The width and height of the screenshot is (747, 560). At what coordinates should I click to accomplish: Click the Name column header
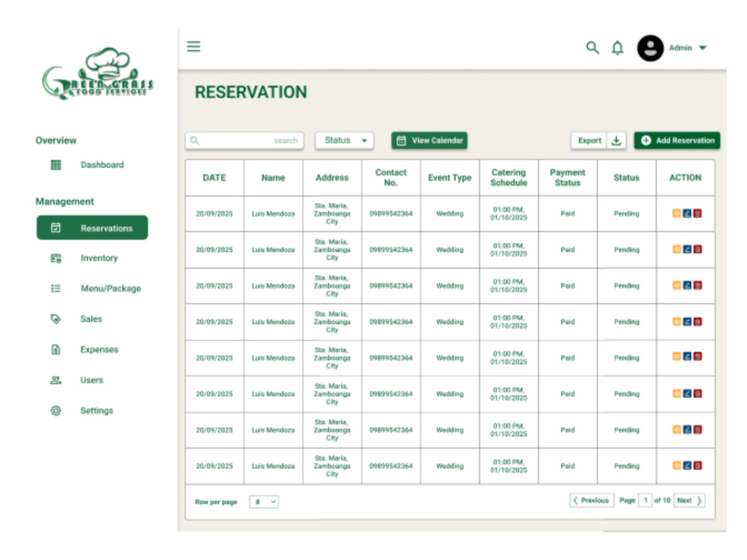tap(273, 178)
